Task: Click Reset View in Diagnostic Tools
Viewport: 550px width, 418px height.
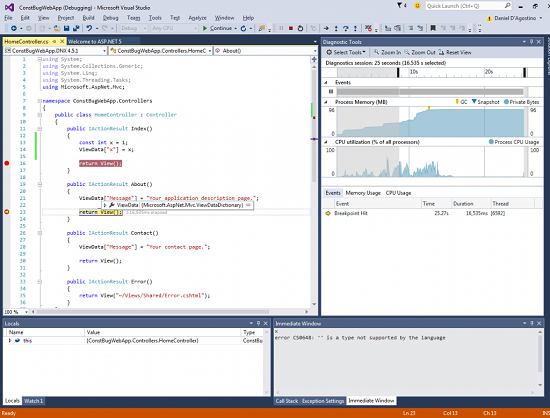Action: 455,52
